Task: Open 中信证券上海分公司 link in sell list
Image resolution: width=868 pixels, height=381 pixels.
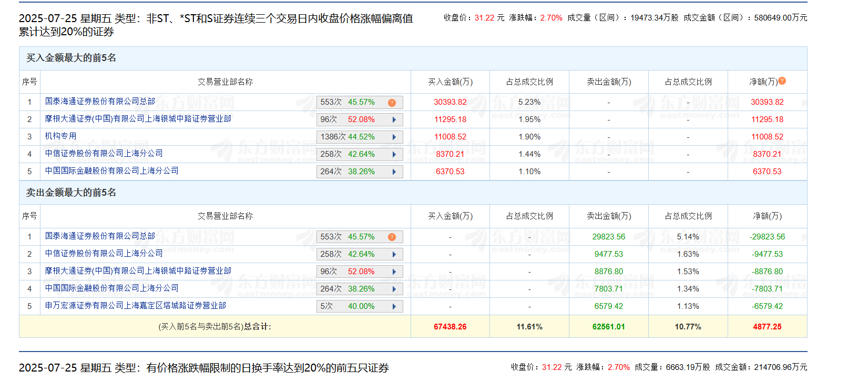Action: [x=104, y=254]
